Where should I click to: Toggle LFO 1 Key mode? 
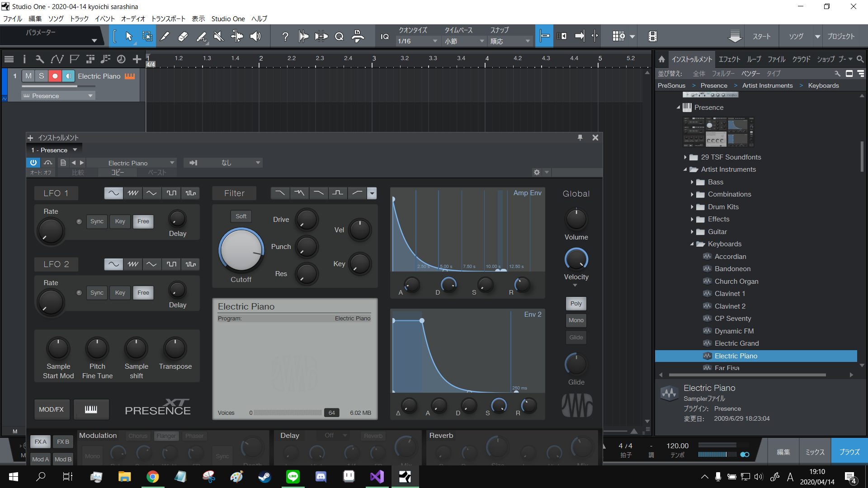(x=120, y=221)
